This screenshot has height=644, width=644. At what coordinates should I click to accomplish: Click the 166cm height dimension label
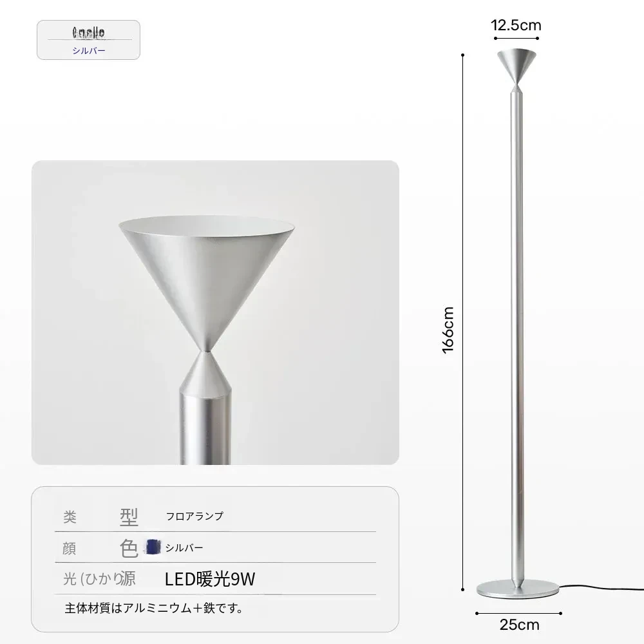point(448,330)
